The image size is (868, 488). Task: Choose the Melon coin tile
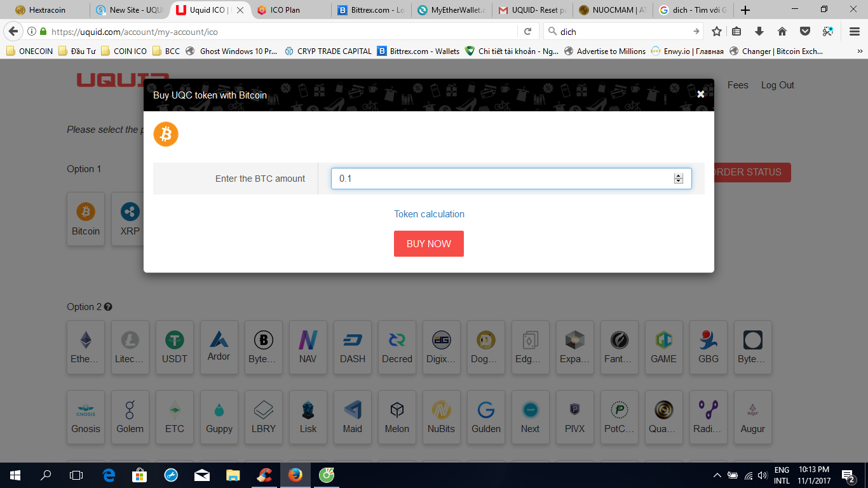(397, 417)
